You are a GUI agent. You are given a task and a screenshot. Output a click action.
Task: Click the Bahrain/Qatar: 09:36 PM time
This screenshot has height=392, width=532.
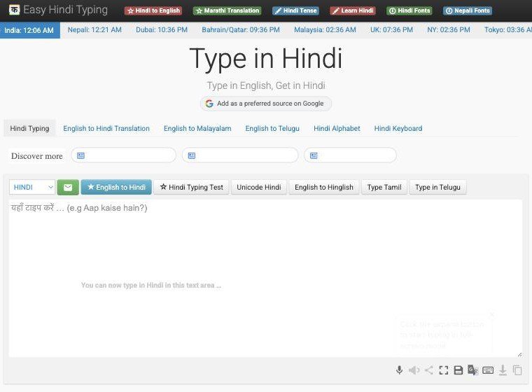click(x=241, y=30)
